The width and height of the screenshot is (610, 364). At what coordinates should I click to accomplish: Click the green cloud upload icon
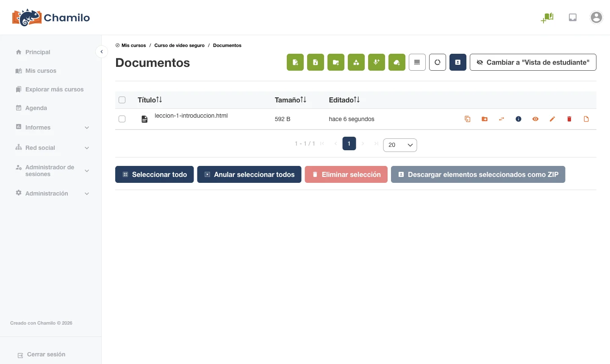[397, 62]
